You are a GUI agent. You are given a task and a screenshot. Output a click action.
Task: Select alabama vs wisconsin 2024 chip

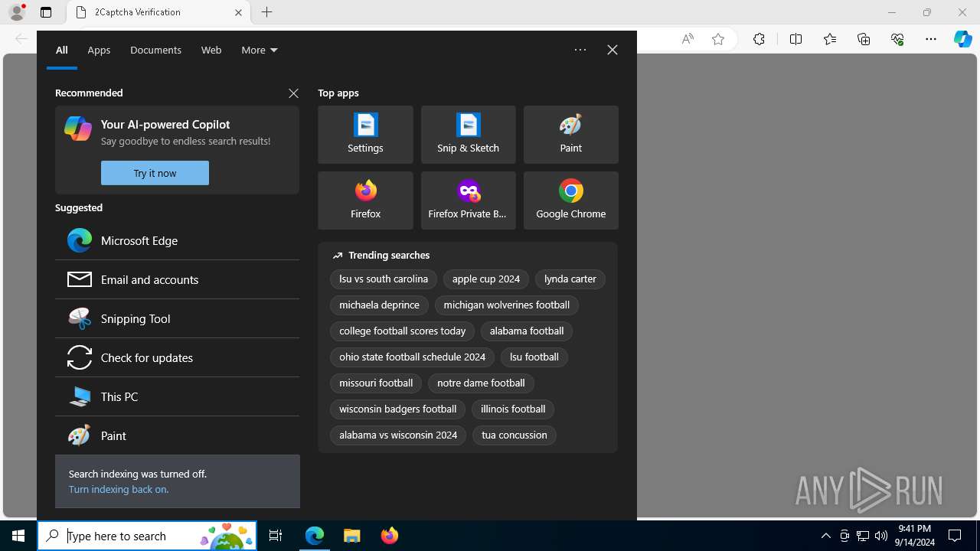[x=398, y=435]
